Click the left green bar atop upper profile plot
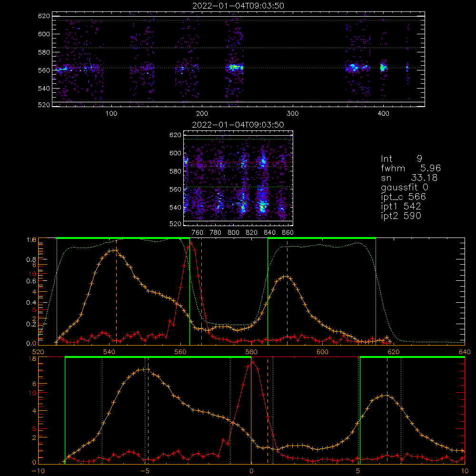Image resolution: width=476 pixels, height=476 pixels. tap(123, 238)
